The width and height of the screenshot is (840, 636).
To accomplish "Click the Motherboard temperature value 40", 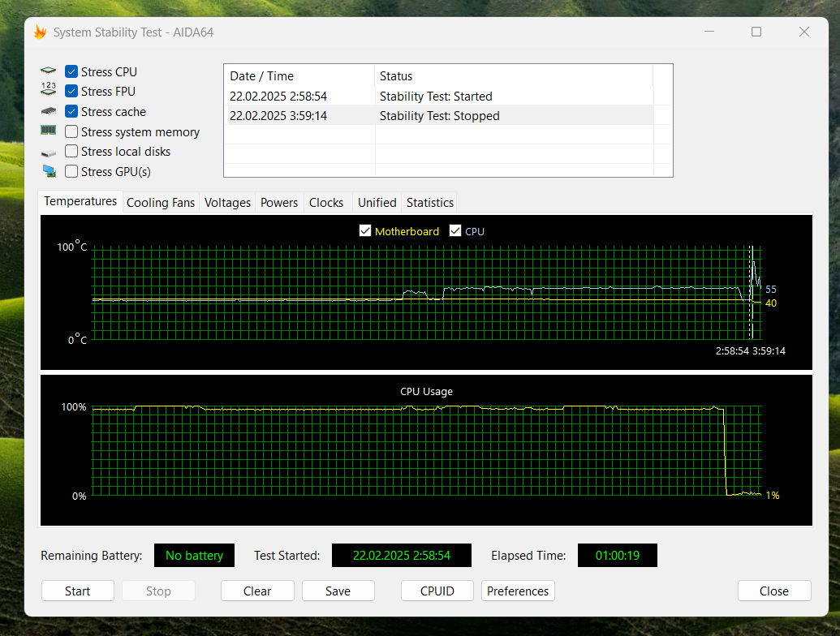I will pyautogui.click(x=771, y=303).
